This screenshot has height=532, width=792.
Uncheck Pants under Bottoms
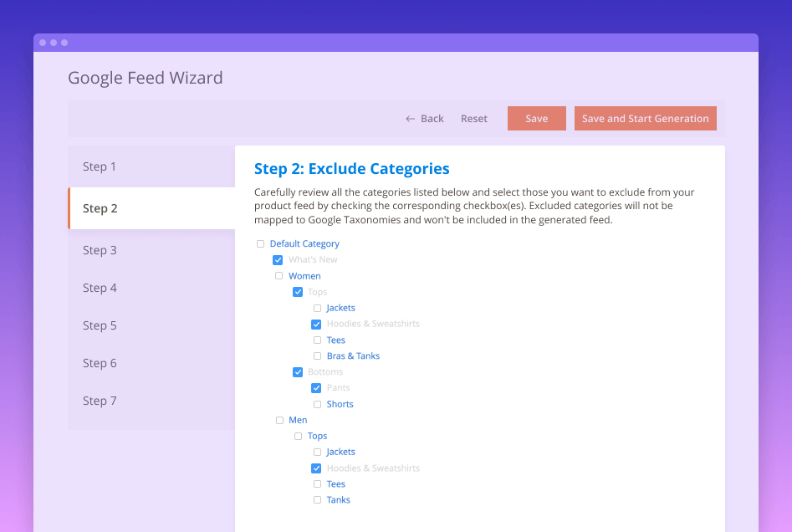tap(317, 387)
